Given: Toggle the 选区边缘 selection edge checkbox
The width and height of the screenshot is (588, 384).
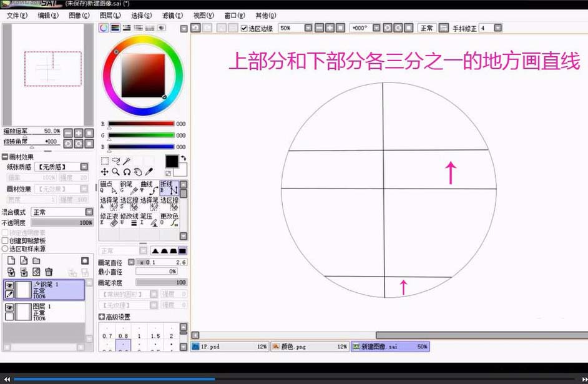Looking at the screenshot, I should click(x=244, y=27).
